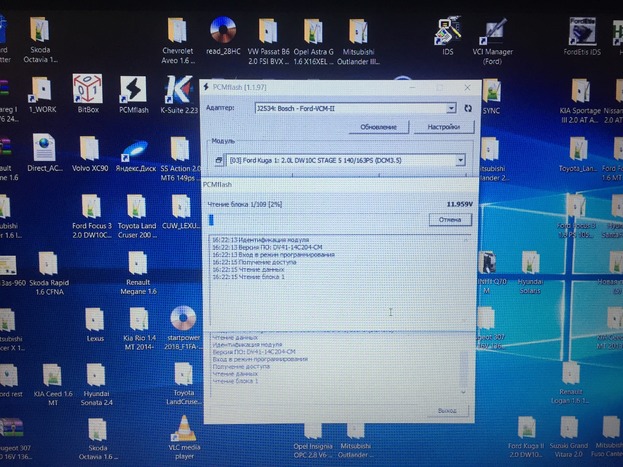Image resolution: width=623 pixels, height=467 pixels.
Task: Click the module selection icon left of the module dropdown
Action: [x=216, y=160]
